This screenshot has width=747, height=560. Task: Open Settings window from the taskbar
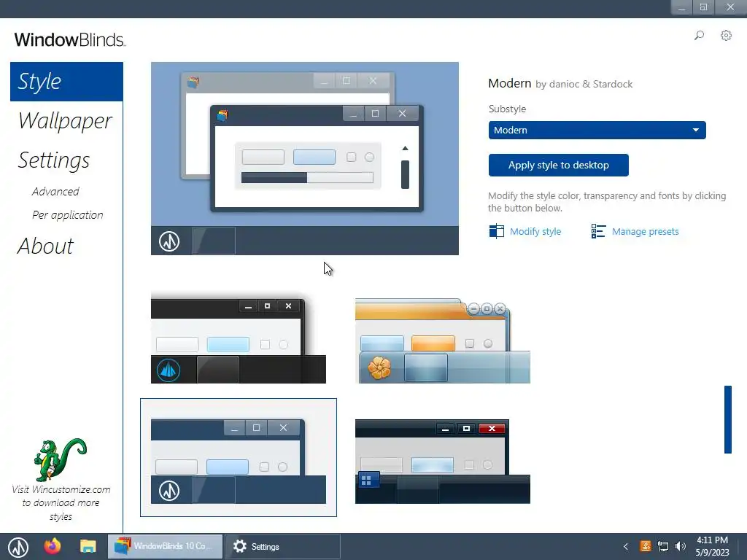282,546
